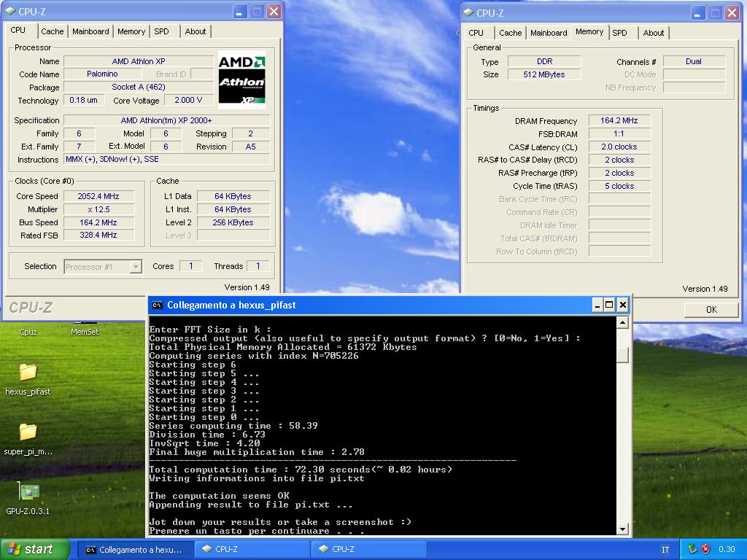Close the right CPU-Z window
747x560 pixels.
point(732,13)
